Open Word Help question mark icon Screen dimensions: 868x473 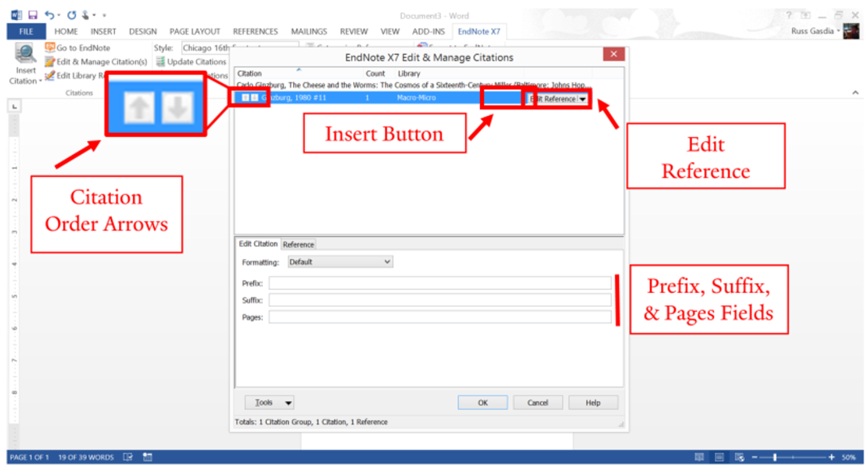pos(789,15)
